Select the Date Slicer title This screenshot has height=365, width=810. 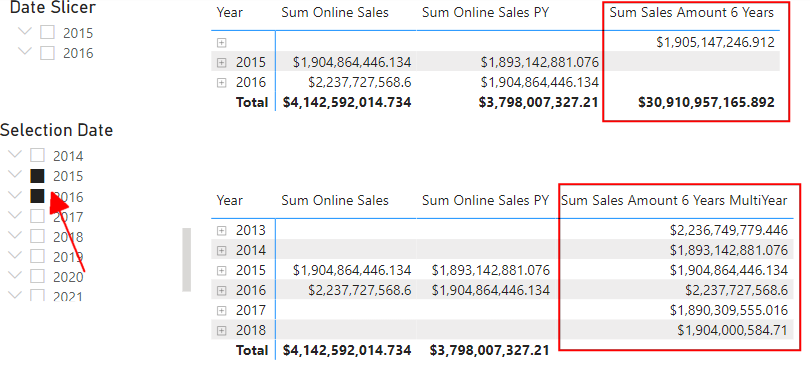point(53,8)
